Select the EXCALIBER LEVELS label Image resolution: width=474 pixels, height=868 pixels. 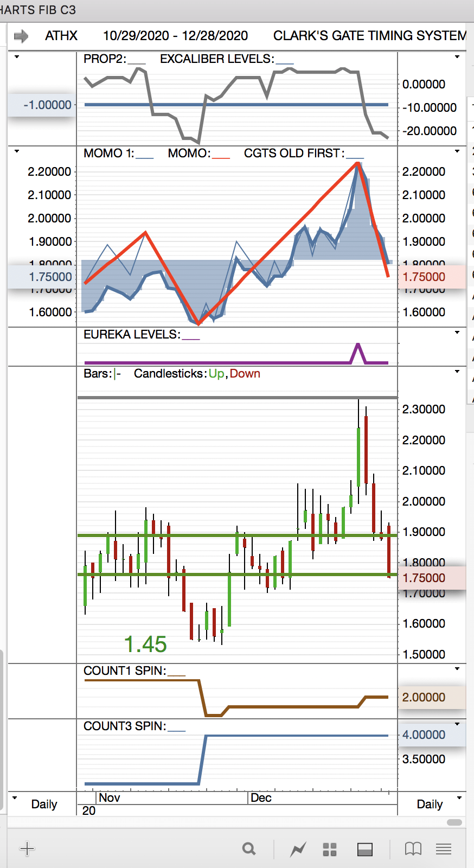[x=217, y=59]
